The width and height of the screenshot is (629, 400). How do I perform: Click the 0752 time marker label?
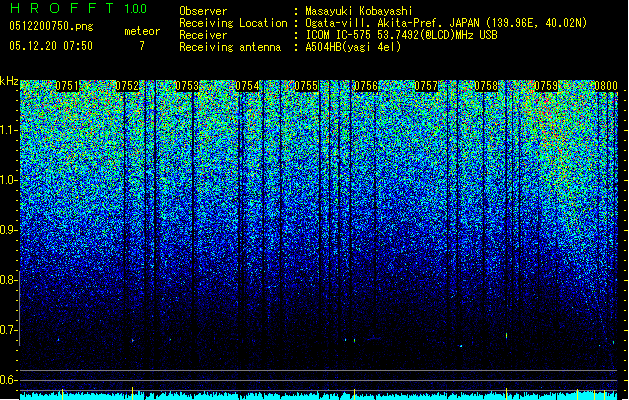127,86
